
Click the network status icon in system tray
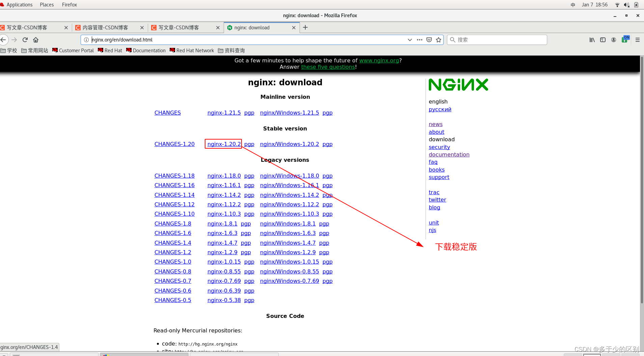[x=617, y=5]
